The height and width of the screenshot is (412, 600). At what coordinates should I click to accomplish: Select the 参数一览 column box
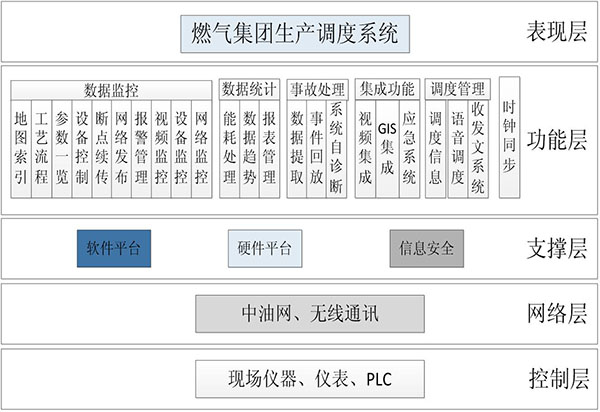click(x=61, y=149)
